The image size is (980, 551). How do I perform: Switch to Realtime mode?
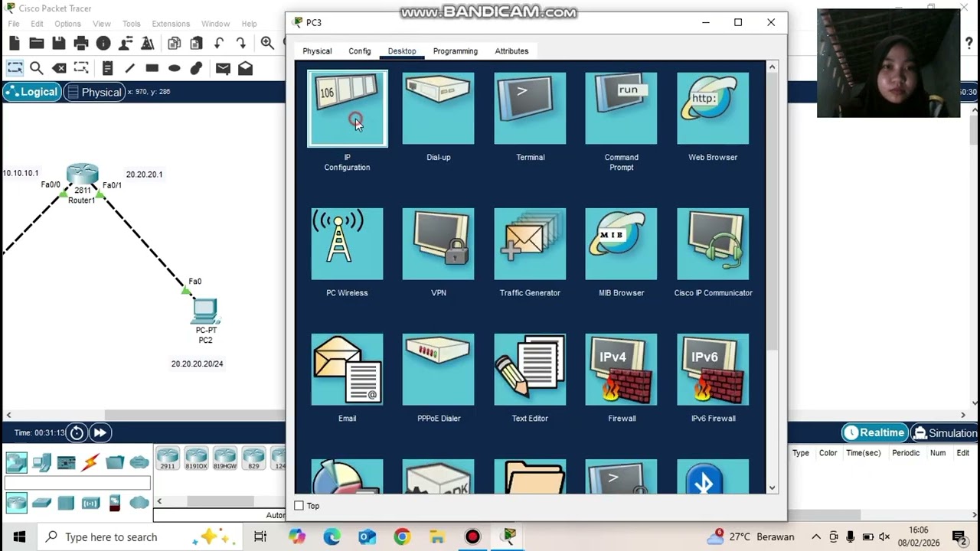pos(874,432)
